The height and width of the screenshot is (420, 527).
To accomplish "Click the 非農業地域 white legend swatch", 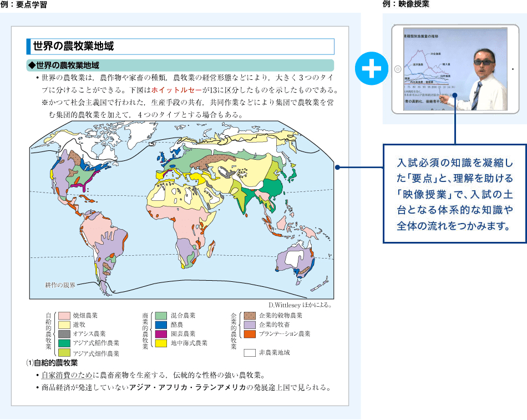I will coord(250,352).
